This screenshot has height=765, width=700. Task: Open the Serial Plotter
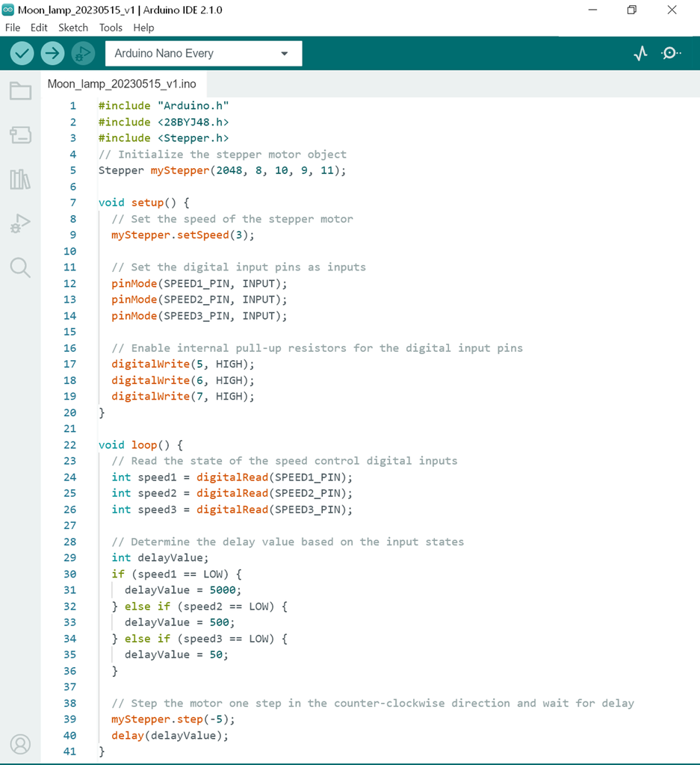click(640, 53)
